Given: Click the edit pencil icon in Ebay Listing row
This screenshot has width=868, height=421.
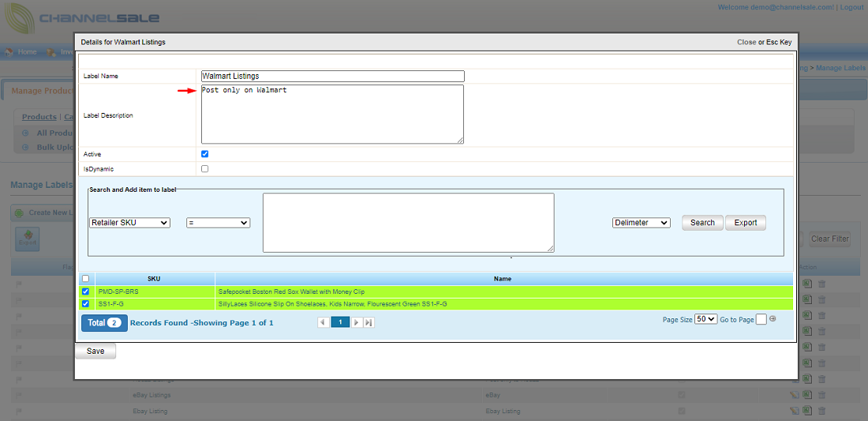Looking at the screenshot, I should point(795,411).
